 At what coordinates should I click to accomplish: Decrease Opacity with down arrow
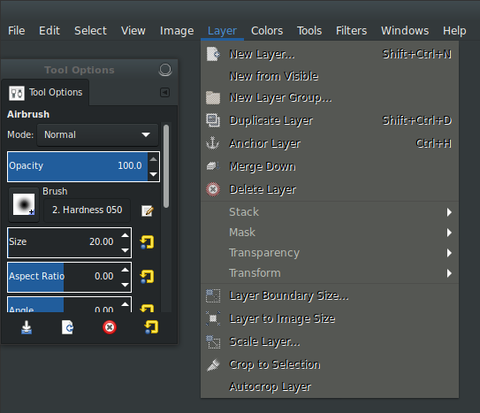click(153, 174)
